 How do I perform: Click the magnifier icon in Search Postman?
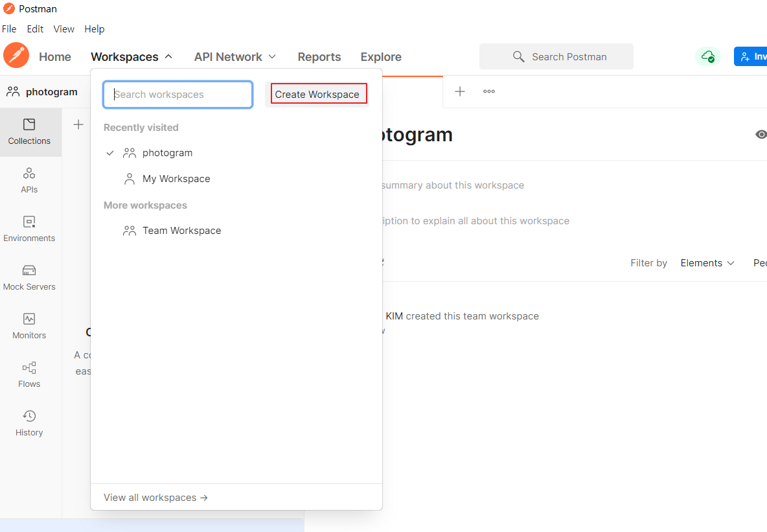coord(518,56)
